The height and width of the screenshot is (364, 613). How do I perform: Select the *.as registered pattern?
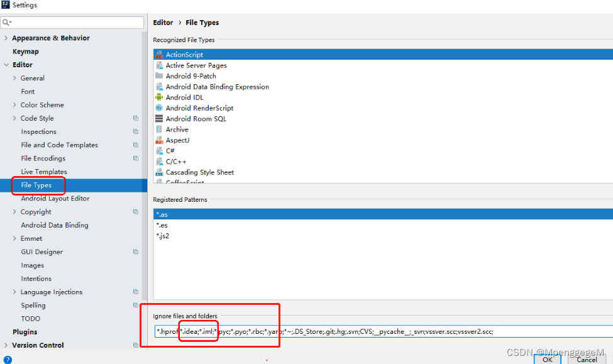click(x=383, y=214)
